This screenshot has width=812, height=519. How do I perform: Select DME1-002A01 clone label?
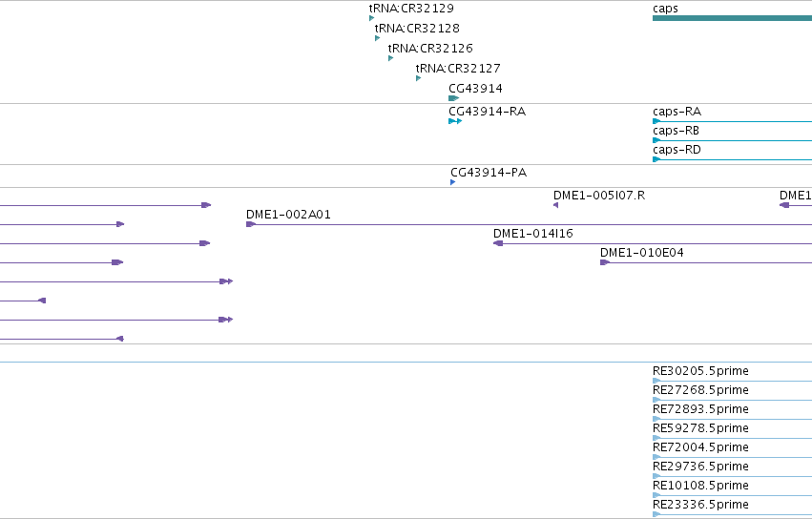[288, 215]
